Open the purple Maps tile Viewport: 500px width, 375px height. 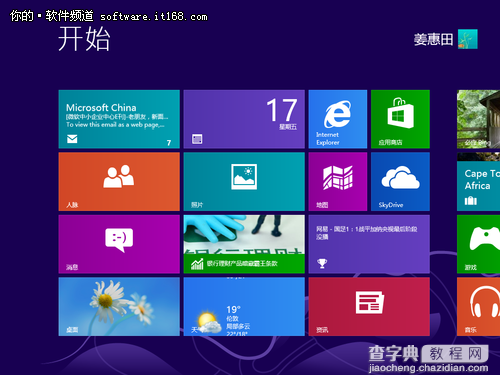[338, 182]
